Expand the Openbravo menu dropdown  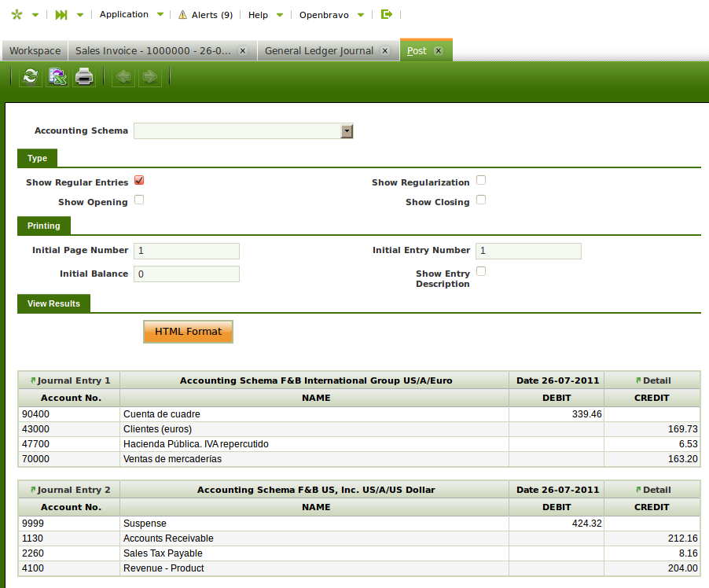[x=332, y=15]
